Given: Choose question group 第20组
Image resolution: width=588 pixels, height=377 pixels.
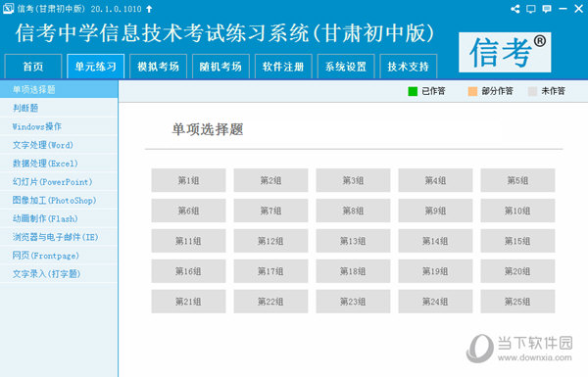Looking at the screenshot, I should click(517, 271).
